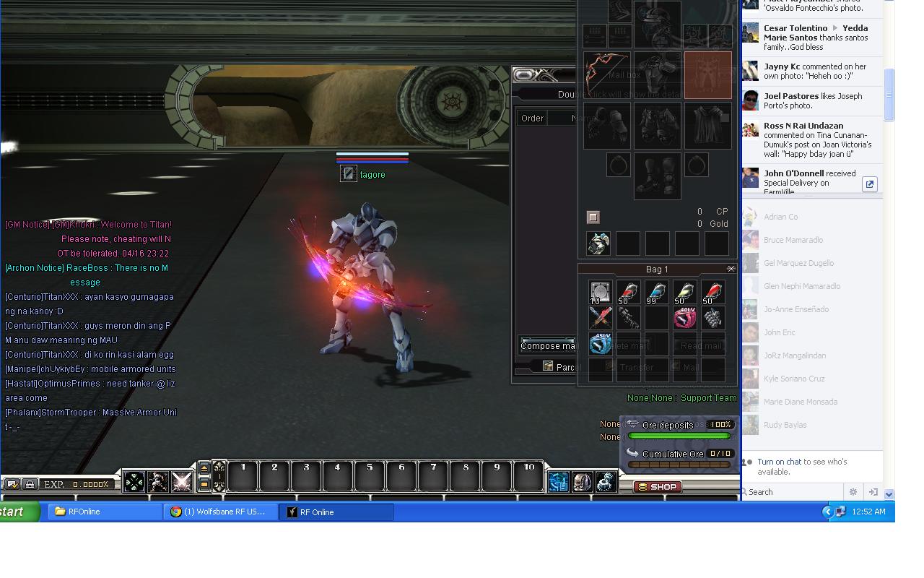This screenshot has width=924, height=578.
Task: Click the scroll-down arrow beside Search
Action: point(889,494)
